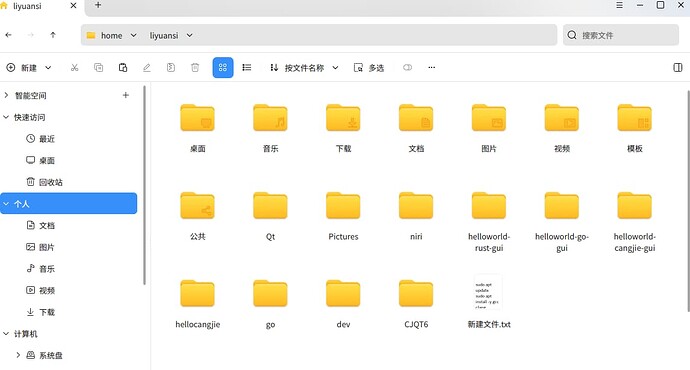Open the sort by 按文件名称 dropdown
The height and width of the screenshot is (370, 690).
[304, 68]
